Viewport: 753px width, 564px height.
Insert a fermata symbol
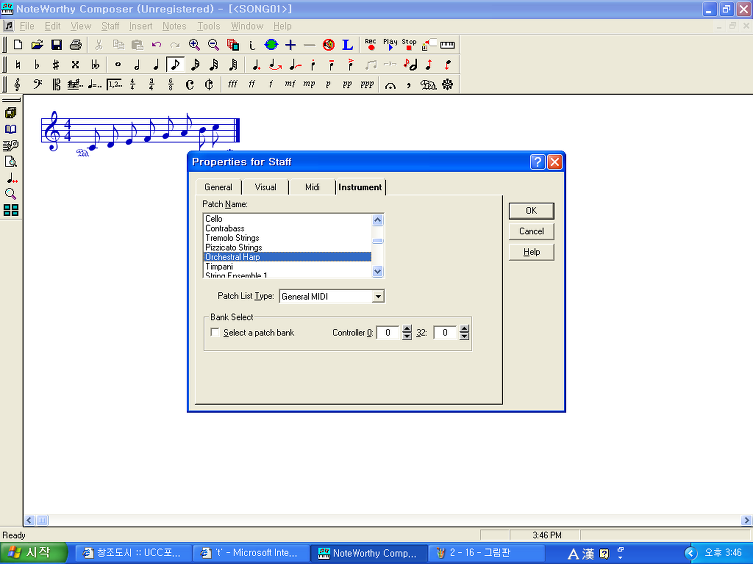click(390, 85)
